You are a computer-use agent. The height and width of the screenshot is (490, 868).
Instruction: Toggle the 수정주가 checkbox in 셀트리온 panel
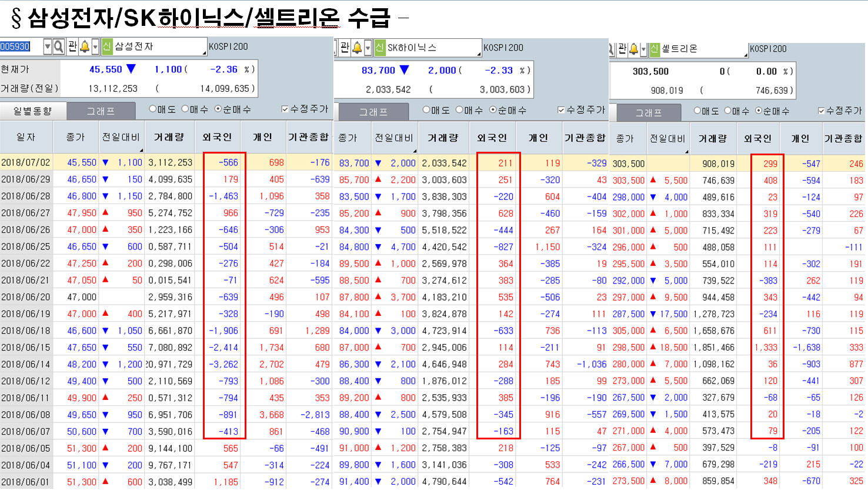point(822,111)
